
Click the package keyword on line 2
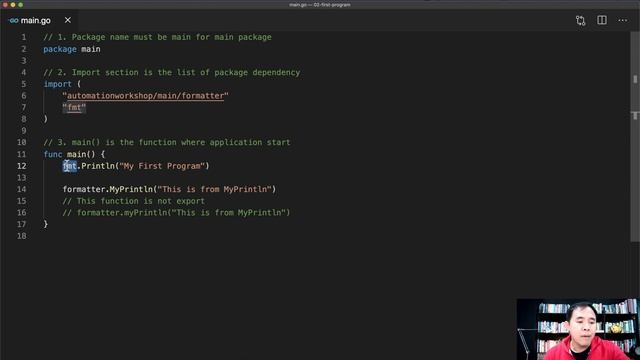(60, 49)
